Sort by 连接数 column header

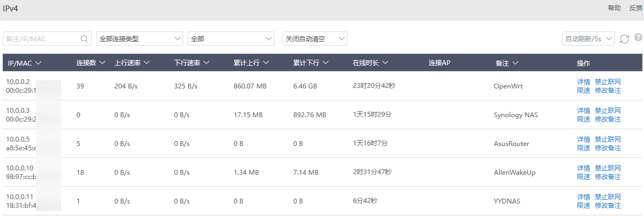pos(91,63)
